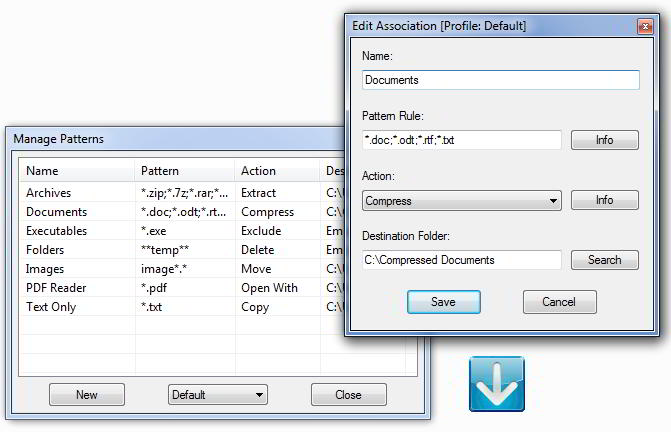Open the Action dropdown set to Compress
671x432 pixels.
(461, 201)
